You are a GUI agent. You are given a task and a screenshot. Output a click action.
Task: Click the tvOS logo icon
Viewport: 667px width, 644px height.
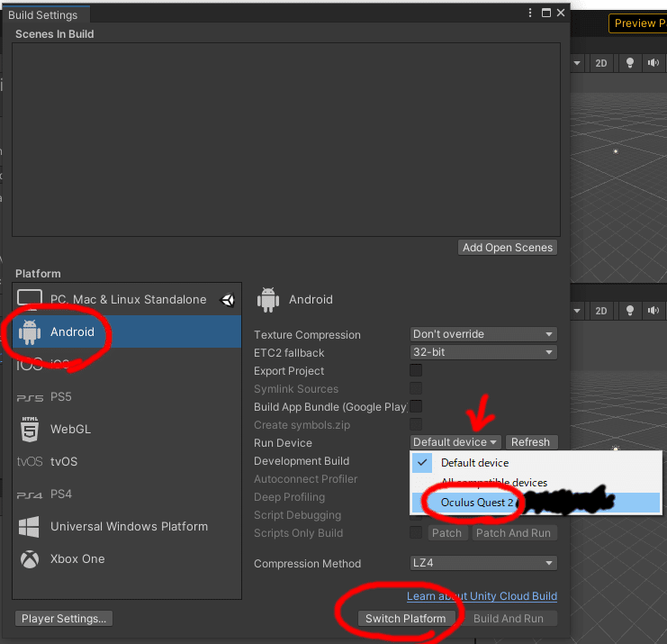(x=30, y=461)
